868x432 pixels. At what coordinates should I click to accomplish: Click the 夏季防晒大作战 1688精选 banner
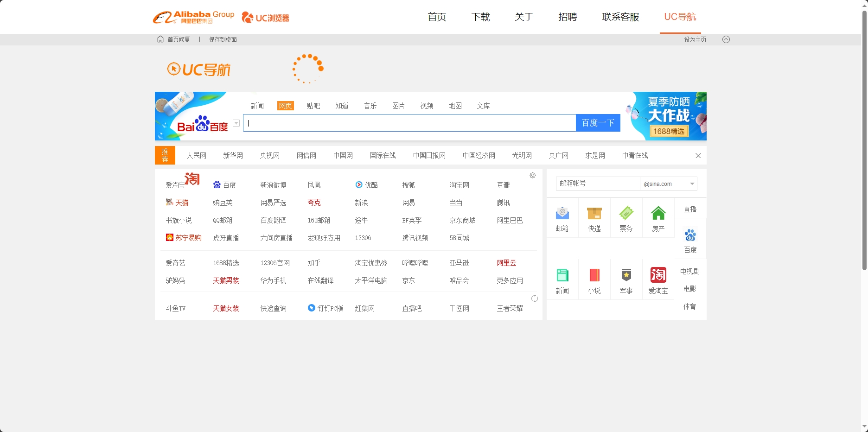point(667,116)
